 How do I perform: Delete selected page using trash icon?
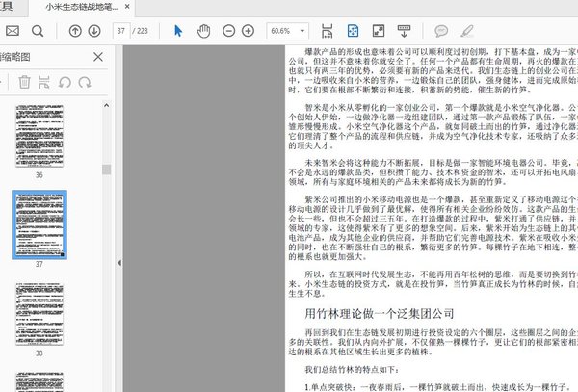[24, 83]
